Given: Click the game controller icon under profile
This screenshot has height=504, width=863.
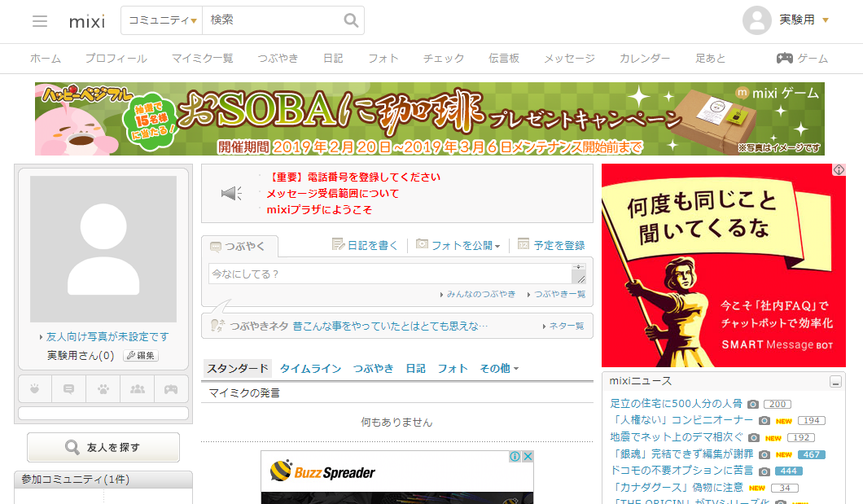Looking at the screenshot, I should click(x=171, y=389).
